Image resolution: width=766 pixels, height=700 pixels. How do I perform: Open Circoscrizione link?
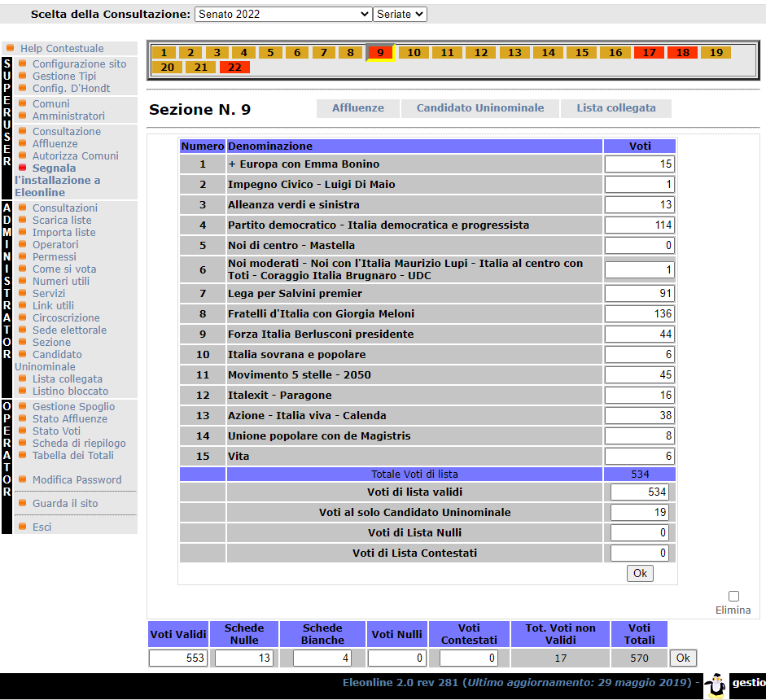(x=66, y=318)
